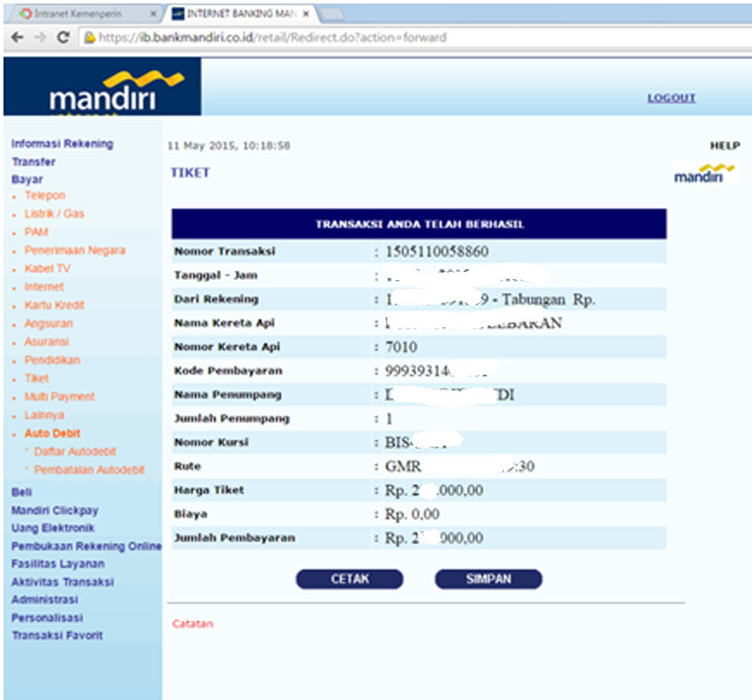Click the padlock security icon in address bar
Screen dimensions: 752x700
click(90, 37)
